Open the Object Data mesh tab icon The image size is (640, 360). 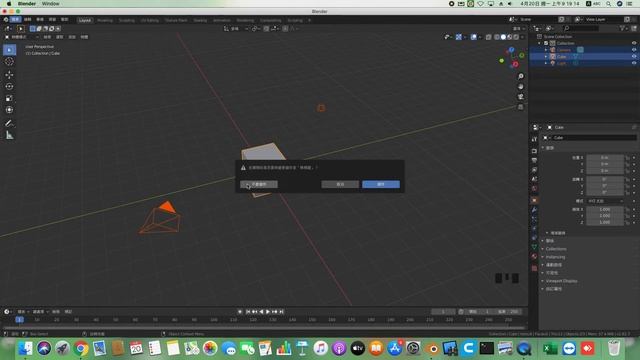[534, 247]
